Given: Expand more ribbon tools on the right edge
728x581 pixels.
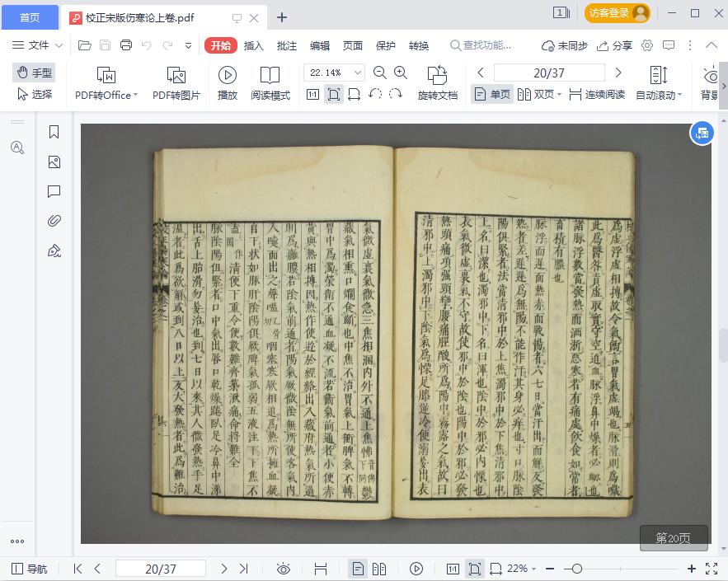Looking at the screenshot, I should coord(723,86).
